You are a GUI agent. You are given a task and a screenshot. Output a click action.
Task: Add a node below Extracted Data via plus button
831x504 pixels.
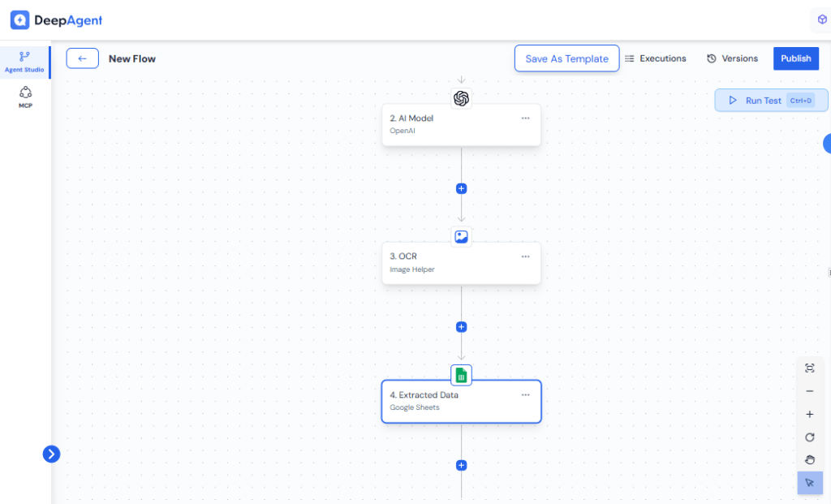(461, 465)
